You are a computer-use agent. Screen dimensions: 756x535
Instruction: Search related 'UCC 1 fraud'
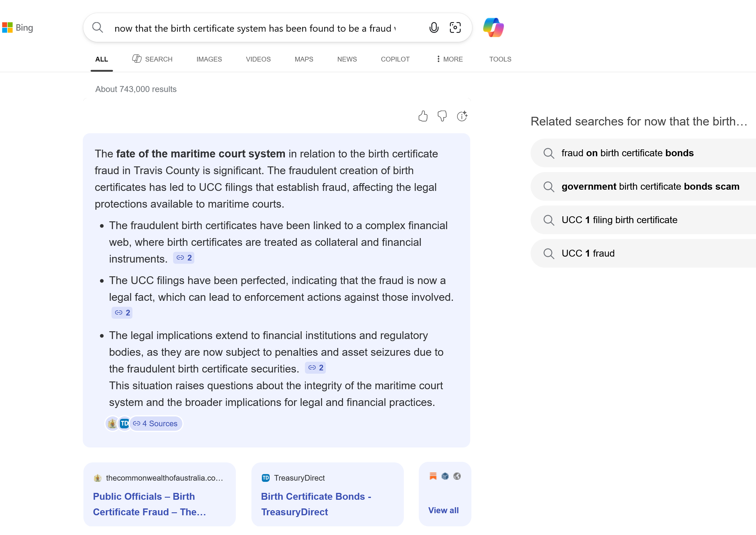pyautogui.click(x=643, y=254)
